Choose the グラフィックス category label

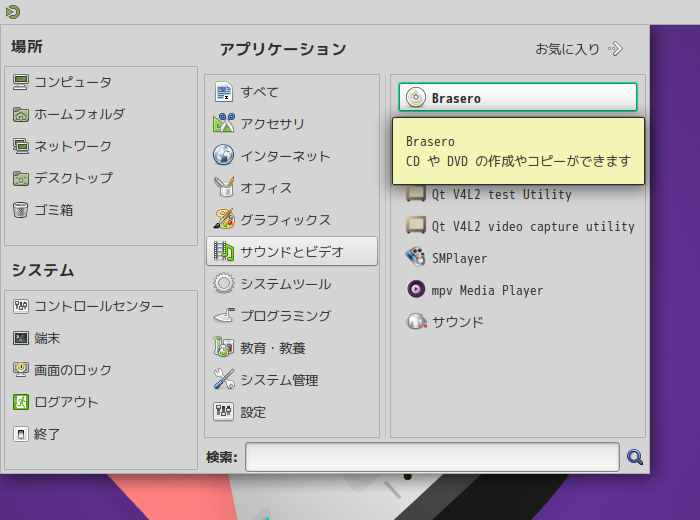tap(286, 220)
